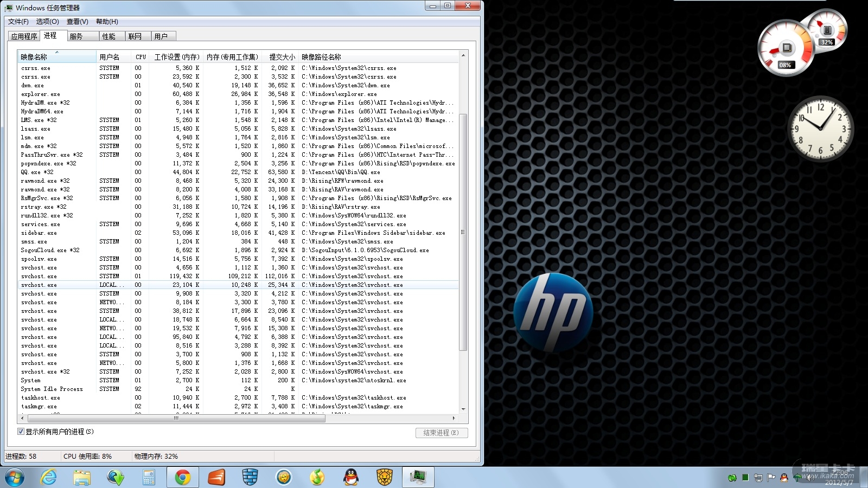Sort by the 用户名 column header
Image resolution: width=868 pixels, height=488 pixels.
click(x=113, y=57)
